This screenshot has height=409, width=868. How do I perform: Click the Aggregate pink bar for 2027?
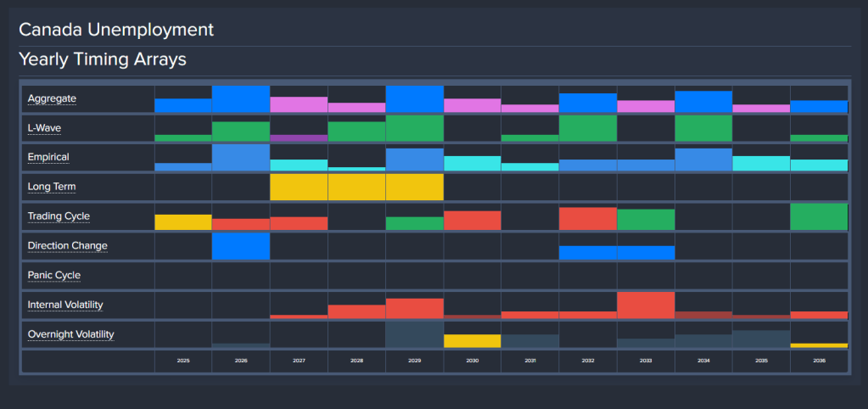(x=299, y=104)
